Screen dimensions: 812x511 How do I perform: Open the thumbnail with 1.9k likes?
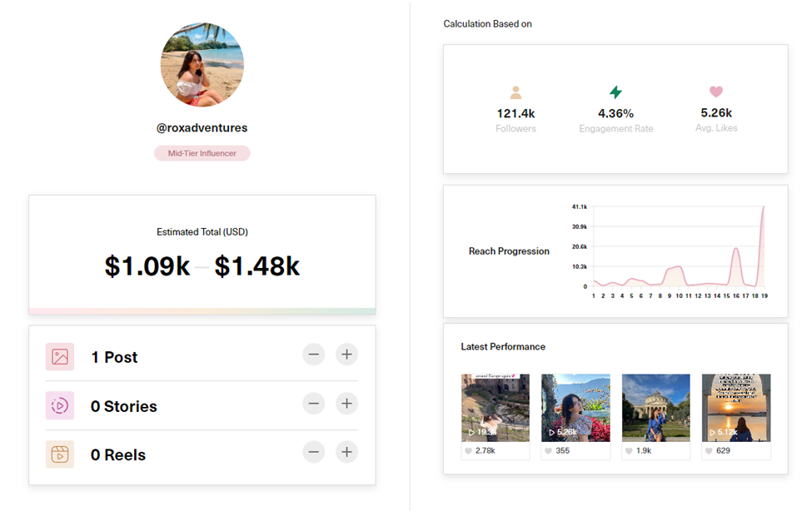(x=656, y=408)
